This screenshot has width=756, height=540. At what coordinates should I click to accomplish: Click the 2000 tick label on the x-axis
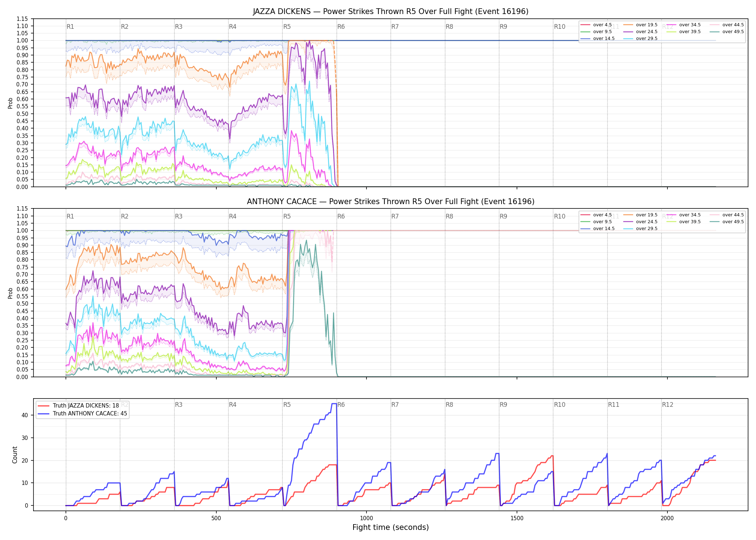[x=667, y=518]
